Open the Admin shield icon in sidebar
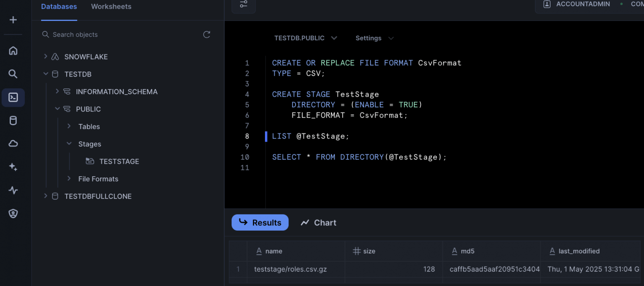This screenshot has height=286, width=644. tap(13, 214)
